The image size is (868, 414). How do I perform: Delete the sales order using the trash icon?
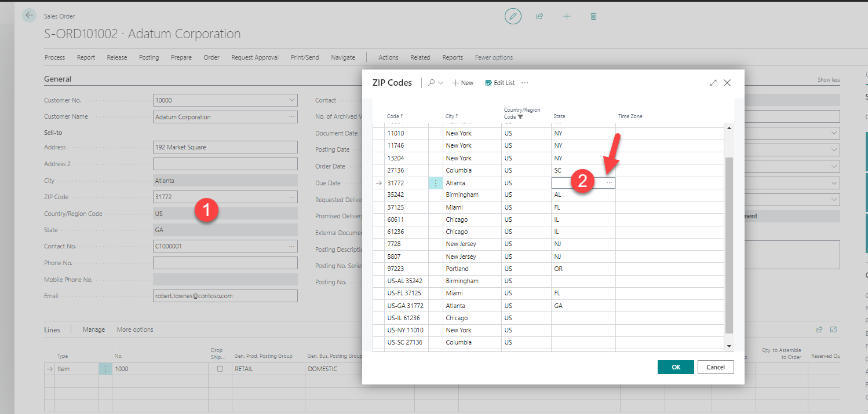593,16
